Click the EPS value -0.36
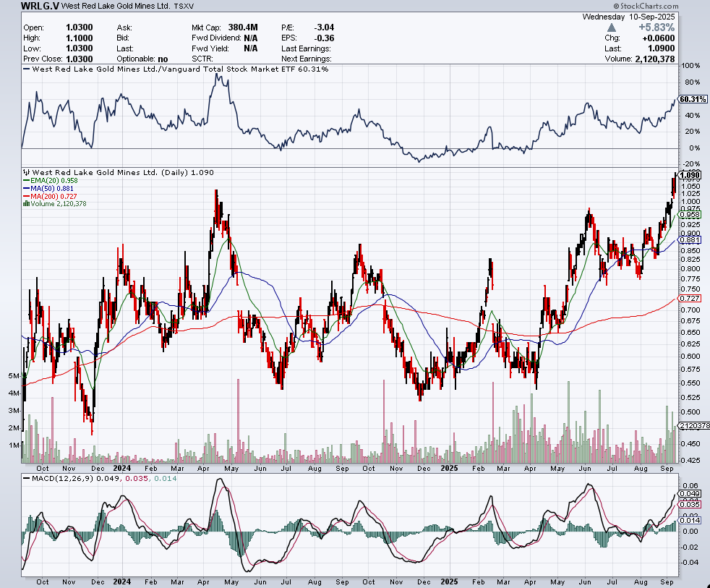Screen dimensions: 710x588 324,38
